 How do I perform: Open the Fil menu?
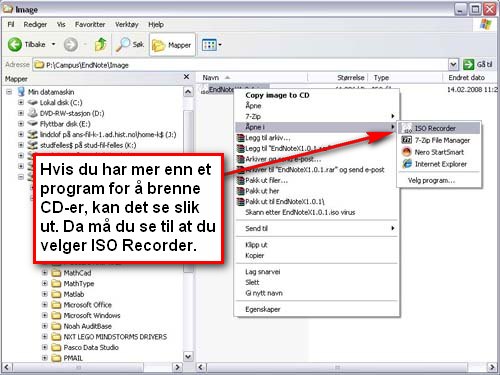point(11,24)
